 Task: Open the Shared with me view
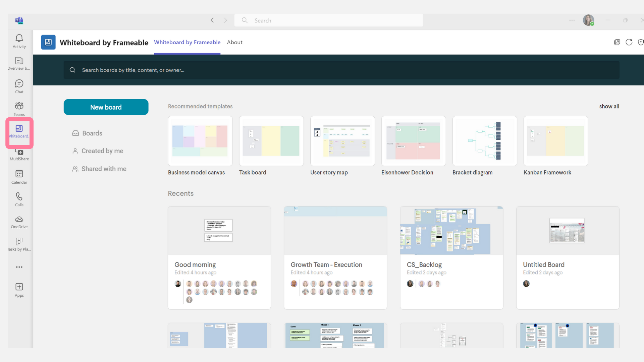(x=104, y=169)
